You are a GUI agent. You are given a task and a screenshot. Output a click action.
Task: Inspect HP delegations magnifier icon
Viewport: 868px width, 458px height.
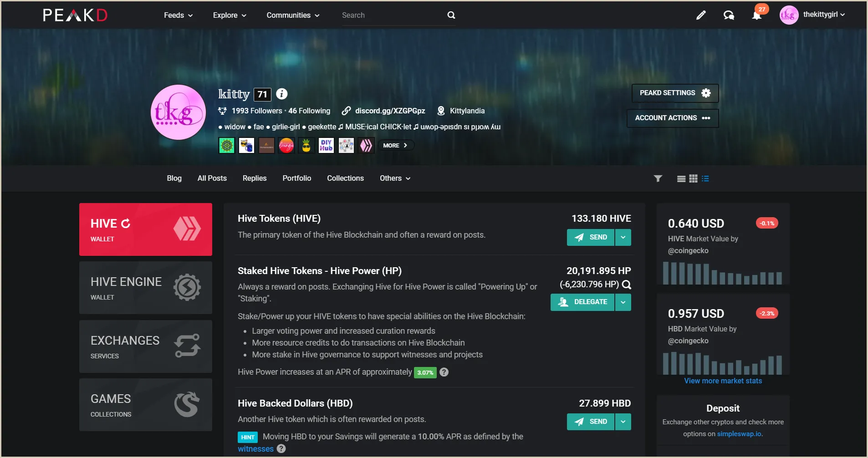point(627,285)
